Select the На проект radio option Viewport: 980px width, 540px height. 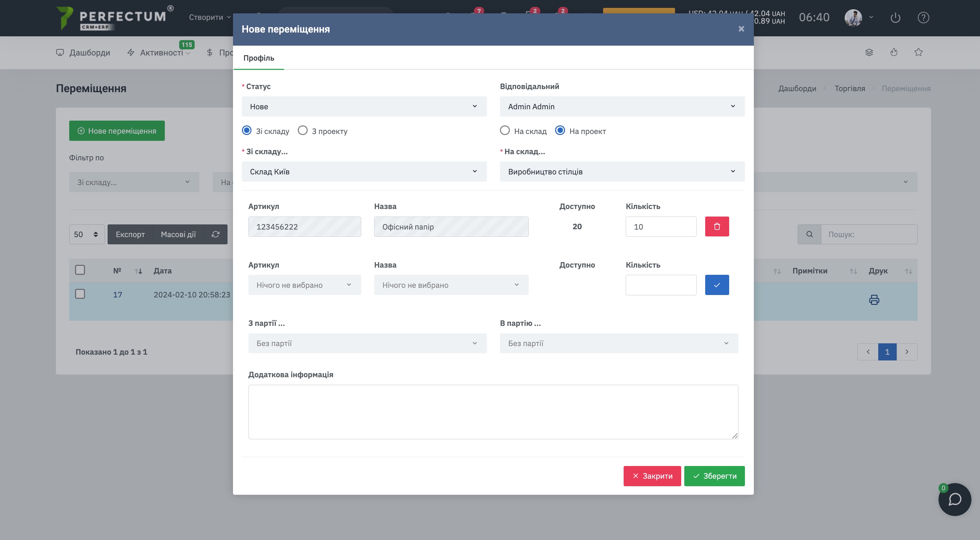(x=560, y=131)
